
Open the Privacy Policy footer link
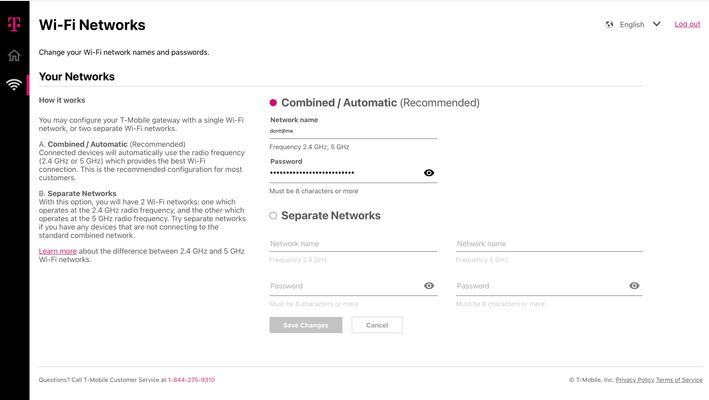click(x=635, y=380)
